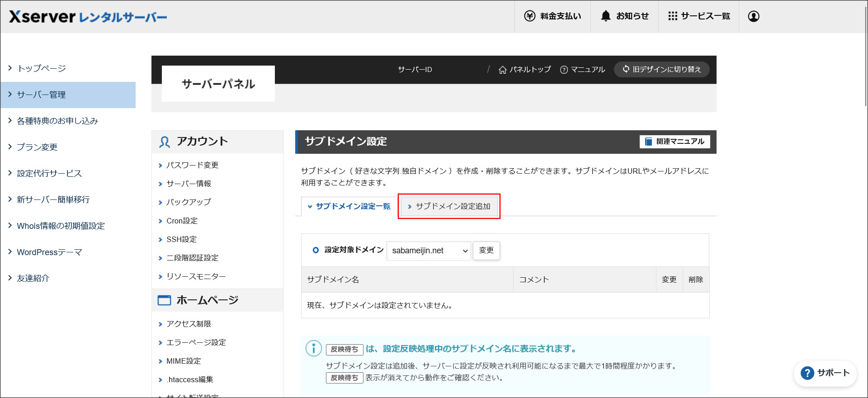Click the book icon in 関連マニュアル
868x398 pixels.
pyautogui.click(x=648, y=142)
